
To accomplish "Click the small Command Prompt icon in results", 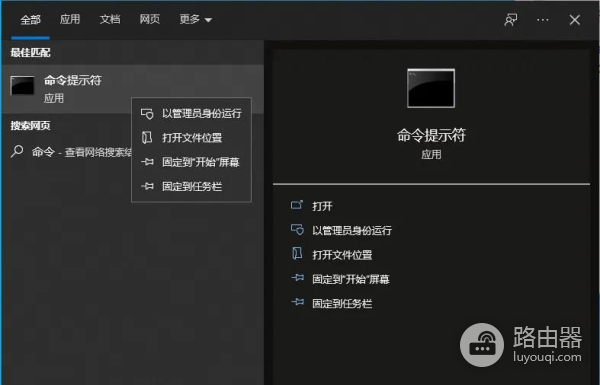I will click(x=22, y=85).
